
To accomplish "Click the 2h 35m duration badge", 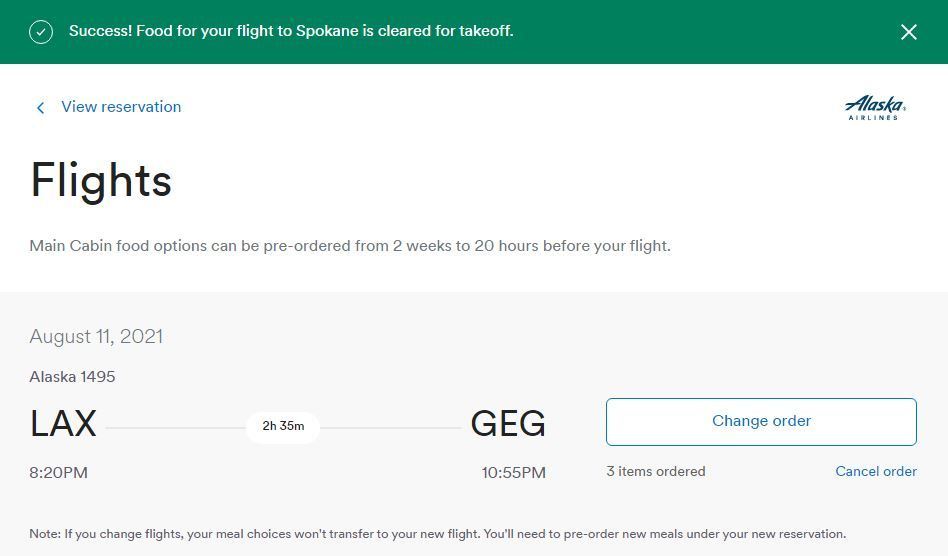I will 283,426.
